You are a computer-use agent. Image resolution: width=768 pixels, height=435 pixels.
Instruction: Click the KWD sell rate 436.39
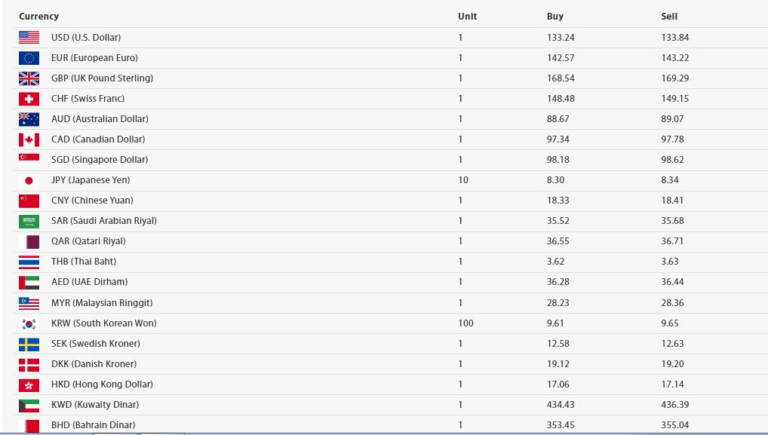tap(675, 405)
